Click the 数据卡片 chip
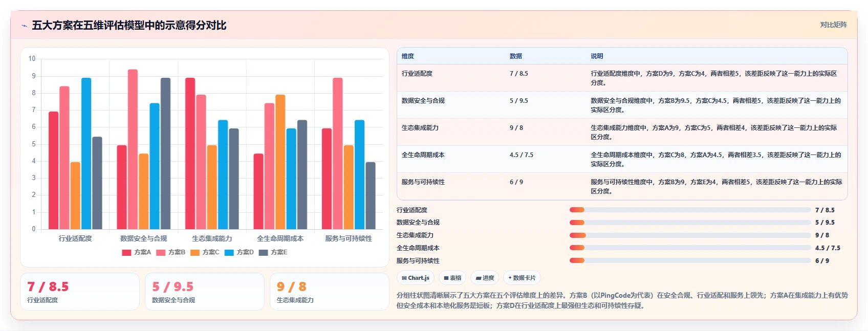 (x=522, y=278)
